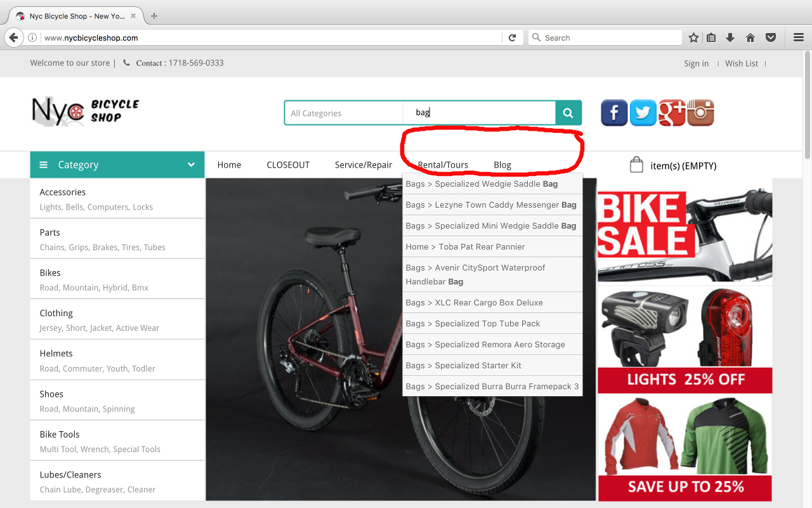812x508 pixels.
Task: Select the Nyc Bicycle Shop browser tab
Action: tap(76, 16)
